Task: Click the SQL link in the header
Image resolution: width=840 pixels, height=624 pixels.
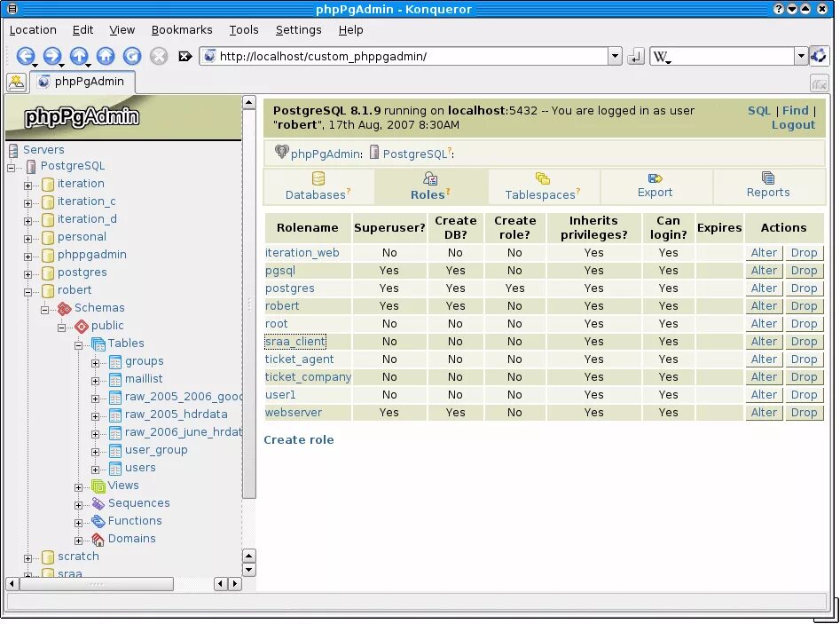Action: coord(758,111)
